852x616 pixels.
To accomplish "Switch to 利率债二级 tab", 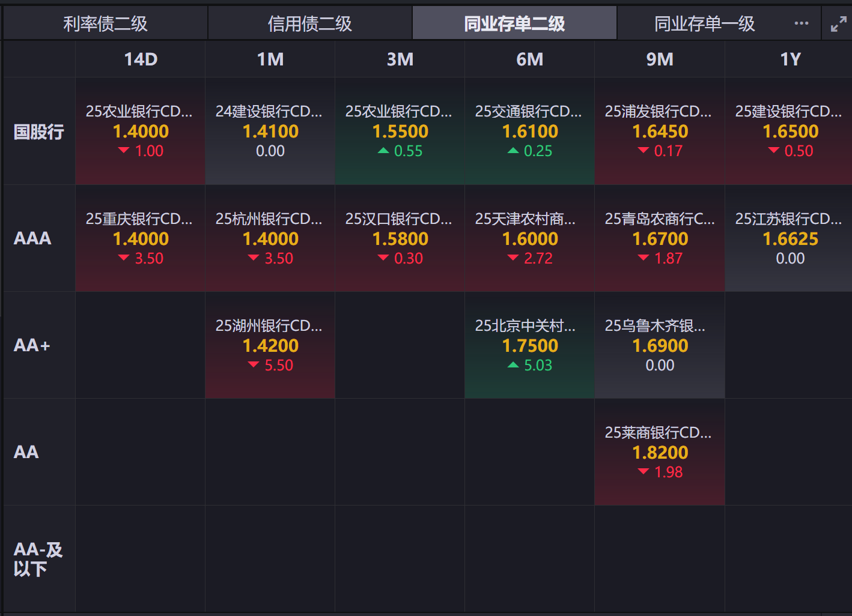I will [106, 23].
